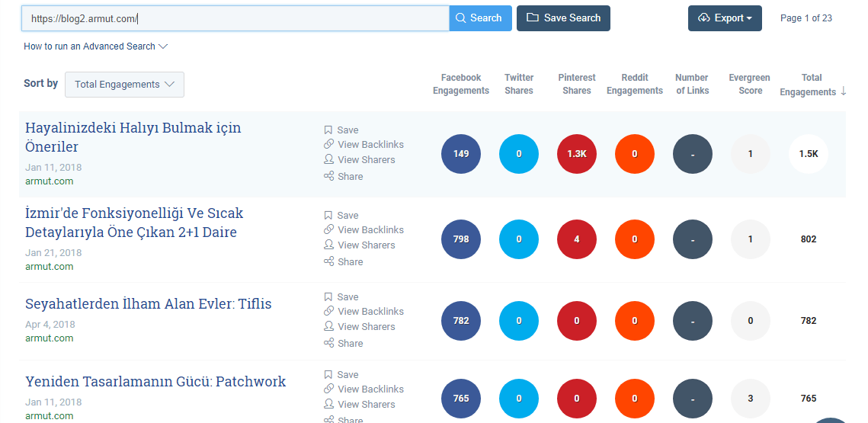The height and width of the screenshot is (423, 868).
Task: Click the bookmark Save icon for Hayalinizdeki Halıyı article
Action: pos(328,130)
